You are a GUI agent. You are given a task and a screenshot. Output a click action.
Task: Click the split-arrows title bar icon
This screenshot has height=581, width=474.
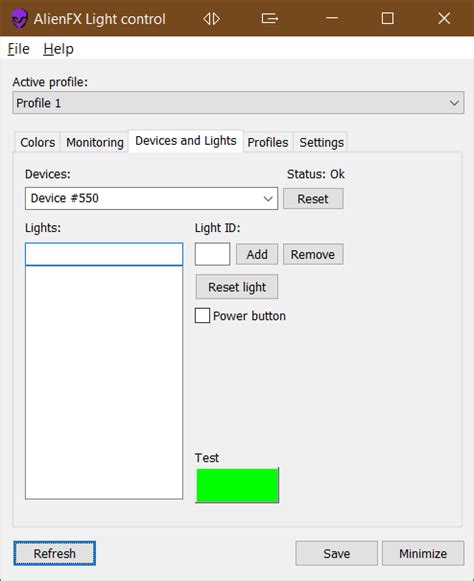(x=211, y=18)
